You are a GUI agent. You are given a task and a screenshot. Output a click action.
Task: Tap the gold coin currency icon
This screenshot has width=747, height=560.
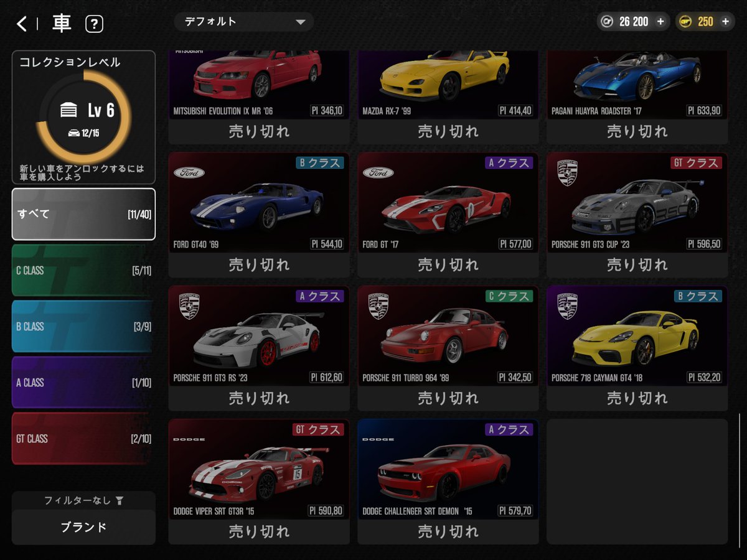pyautogui.click(x=685, y=22)
